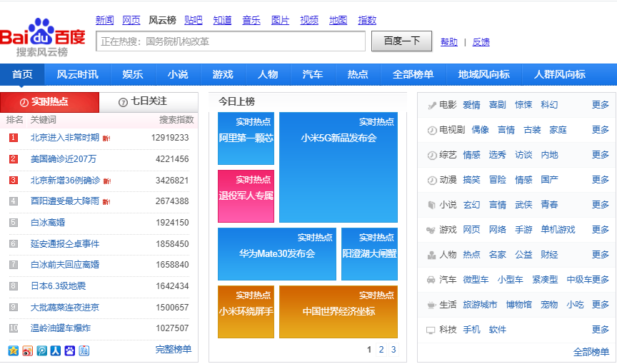Share via Baidu paw icon

70,350
